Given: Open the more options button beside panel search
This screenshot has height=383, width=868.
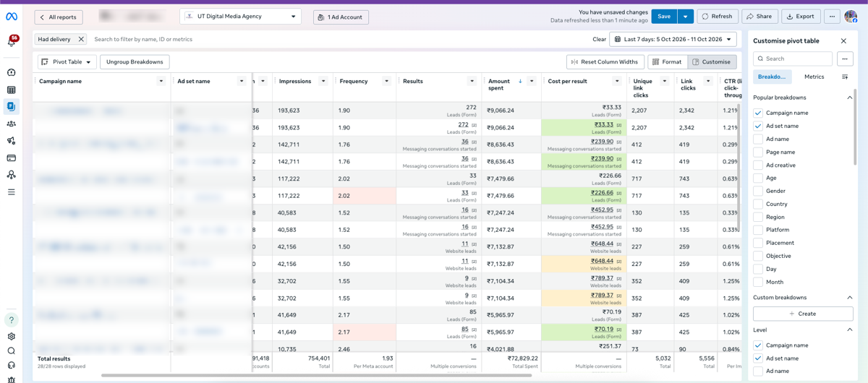Looking at the screenshot, I should 845,59.
